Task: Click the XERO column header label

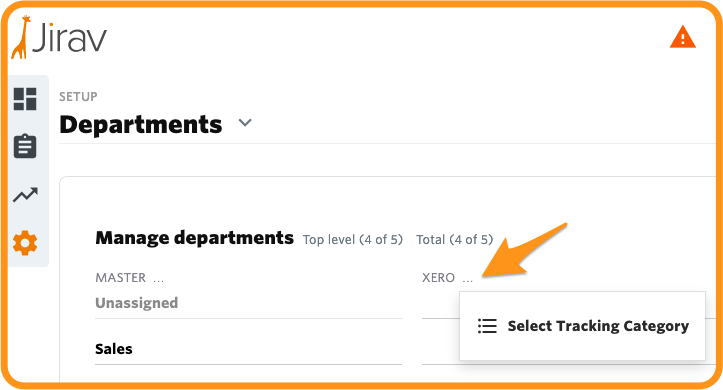Action: 439,278
